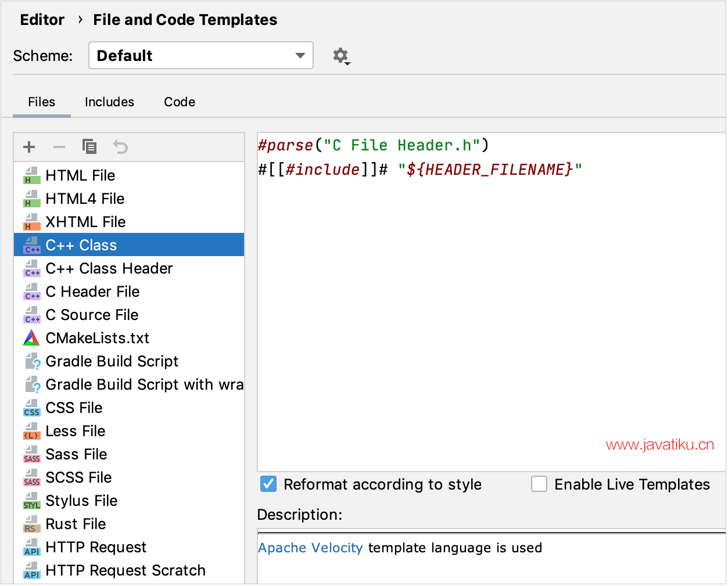Viewport: 728px width, 586px height.
Task: Select the CMakeLists.txt template icon
Action: 31,338
